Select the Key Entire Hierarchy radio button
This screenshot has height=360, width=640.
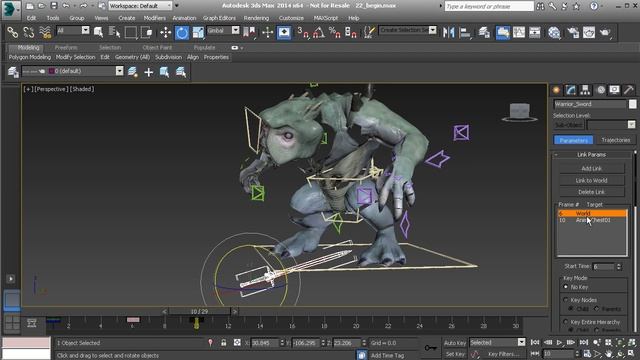click(x=566, y=322)
